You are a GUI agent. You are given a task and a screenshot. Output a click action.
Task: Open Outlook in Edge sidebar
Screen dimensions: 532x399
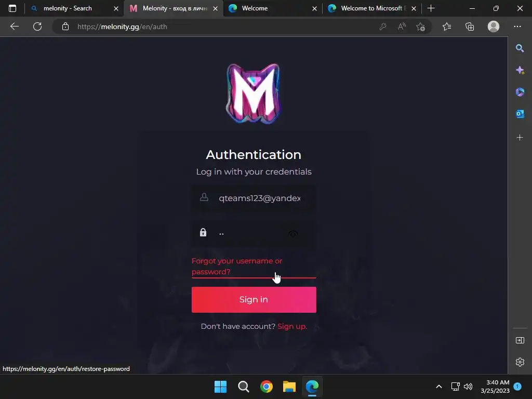(x=520, y=114)
